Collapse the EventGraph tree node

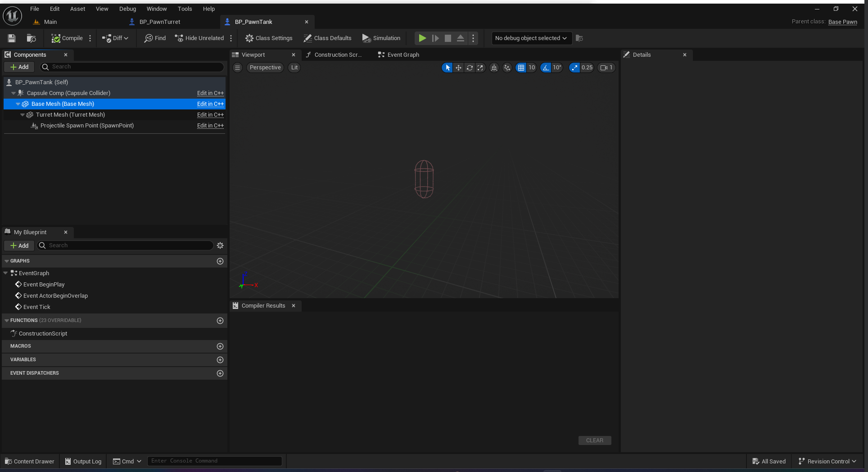click(x=5, y=273)
